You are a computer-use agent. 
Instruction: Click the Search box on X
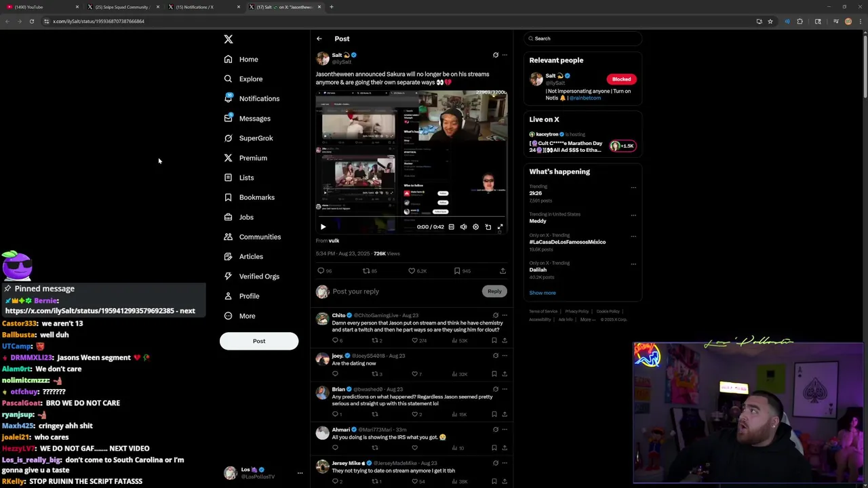tap(583, 39)
